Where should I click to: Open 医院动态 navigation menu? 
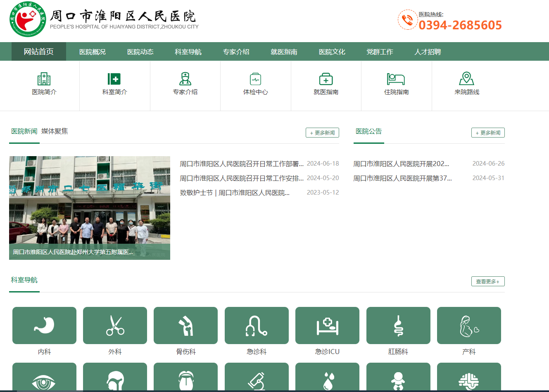coord(140,52)
